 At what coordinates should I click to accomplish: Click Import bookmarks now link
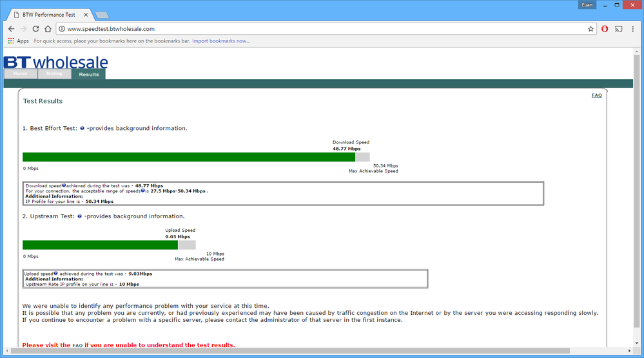pyautogui.click(x=221, y=41)
